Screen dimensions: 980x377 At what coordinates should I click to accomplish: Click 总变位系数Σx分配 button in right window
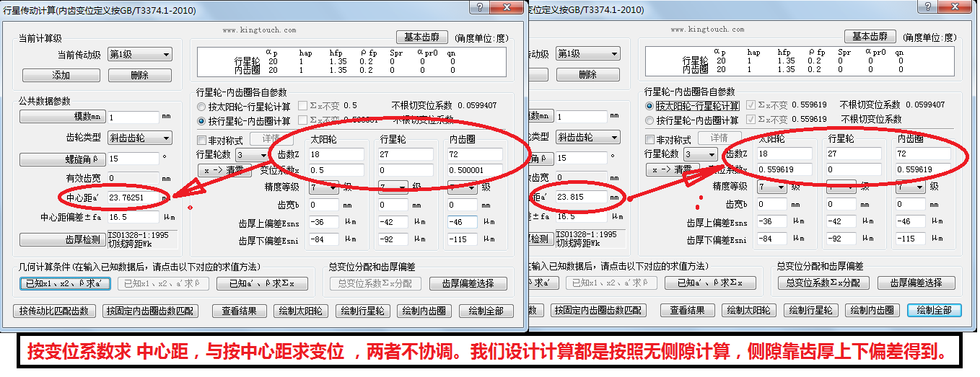823,283
